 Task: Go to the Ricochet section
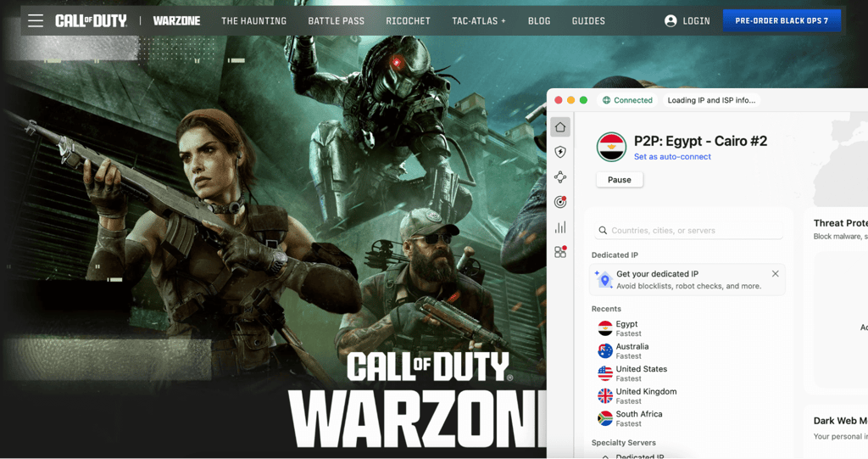408,21
